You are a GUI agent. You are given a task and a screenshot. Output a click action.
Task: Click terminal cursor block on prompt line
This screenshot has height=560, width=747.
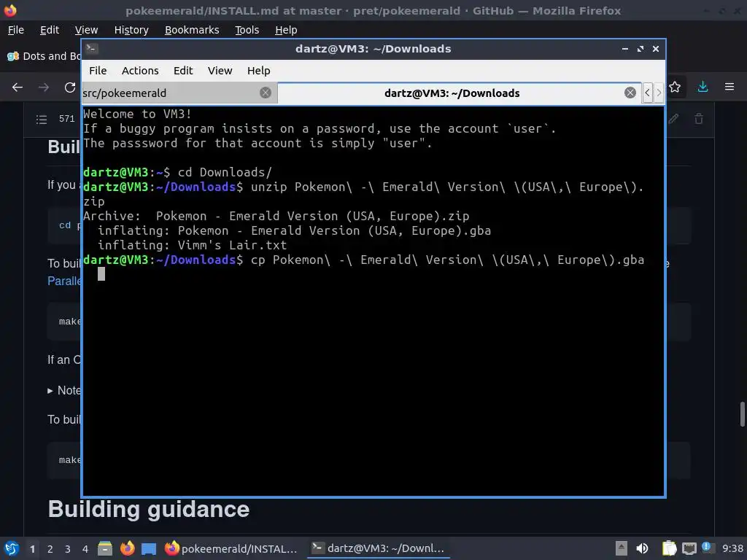[x=101, y=274]
